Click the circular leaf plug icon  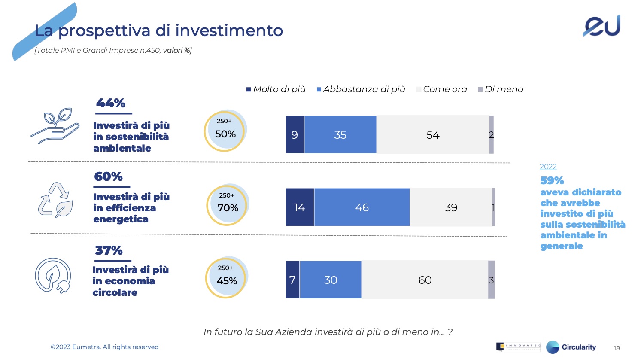pyautogui.click(x=53, y=275)
